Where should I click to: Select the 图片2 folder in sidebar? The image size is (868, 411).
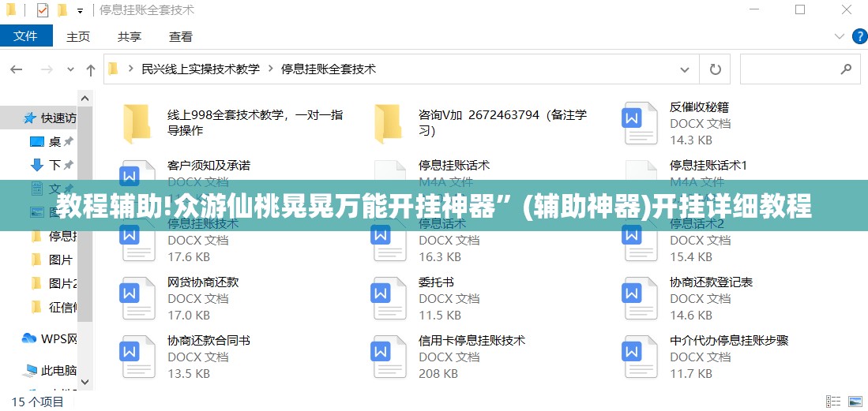point(53,283)
